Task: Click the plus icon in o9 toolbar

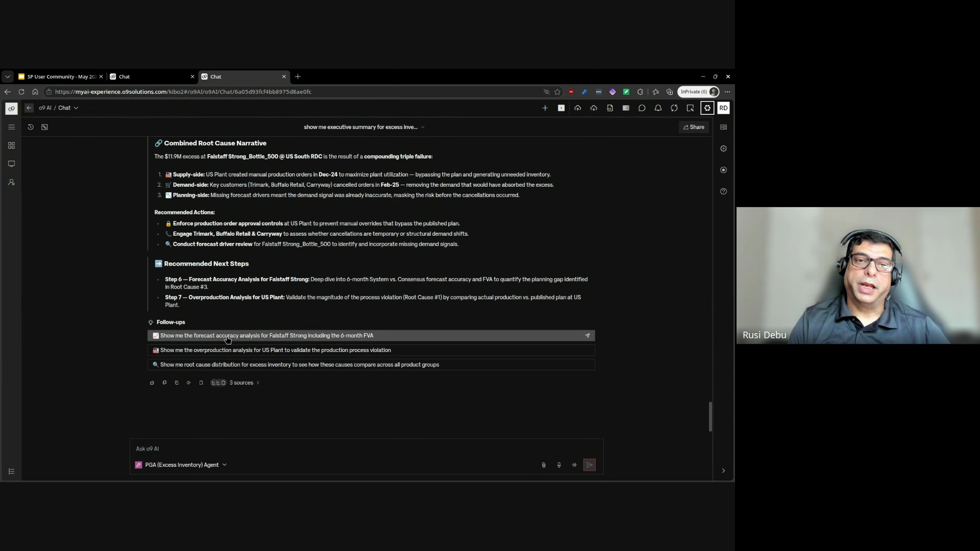Action: 545,108
